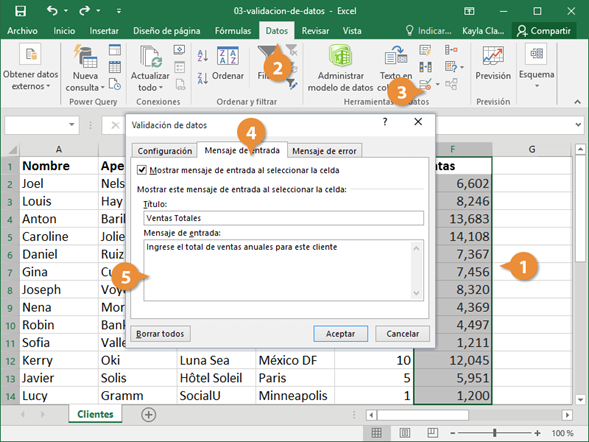
Task: Close the Validación de datos dialog
Action: click(418, 122)
